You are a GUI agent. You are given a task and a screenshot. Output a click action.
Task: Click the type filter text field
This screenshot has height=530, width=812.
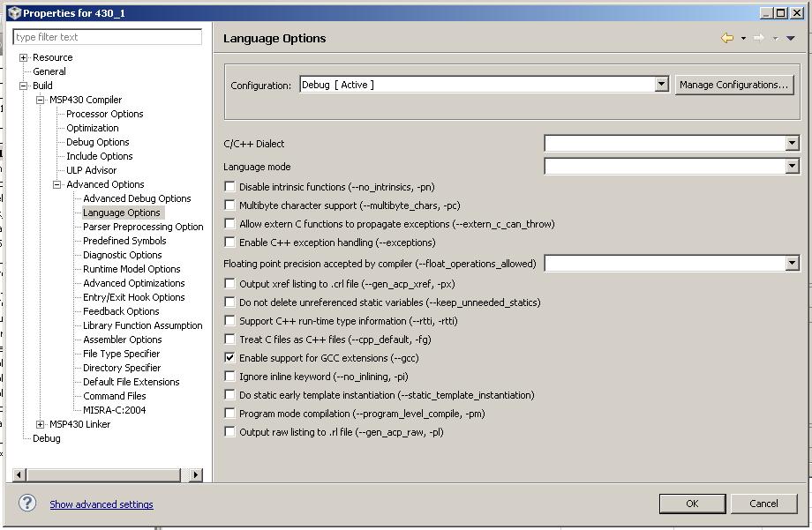[x=107, y=37]
